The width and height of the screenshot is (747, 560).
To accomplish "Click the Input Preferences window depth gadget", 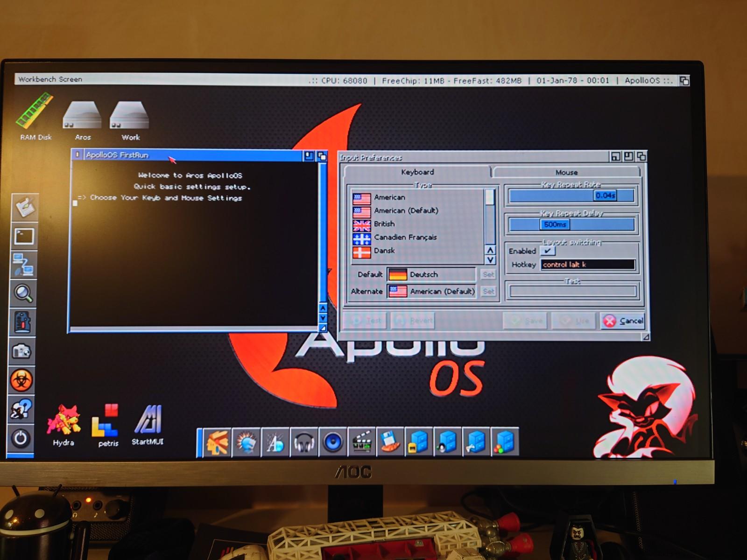I will (x=641, y=156).
